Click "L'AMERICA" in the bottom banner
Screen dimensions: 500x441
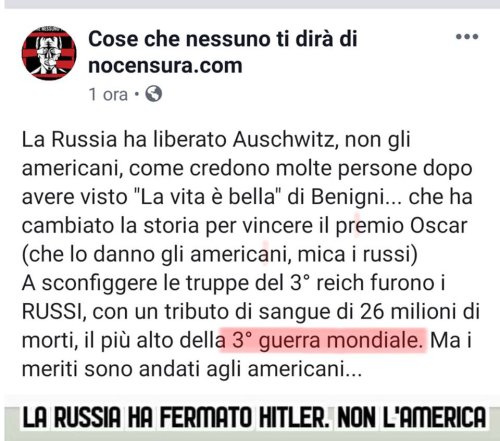pyautogui.click(x=434, y=417)
